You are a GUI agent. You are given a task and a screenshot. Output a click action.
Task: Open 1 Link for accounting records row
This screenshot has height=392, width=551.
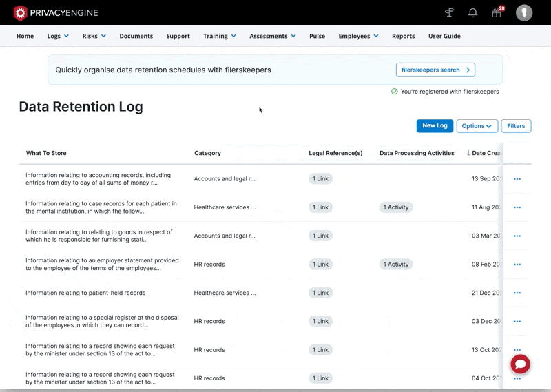[320, 178]
